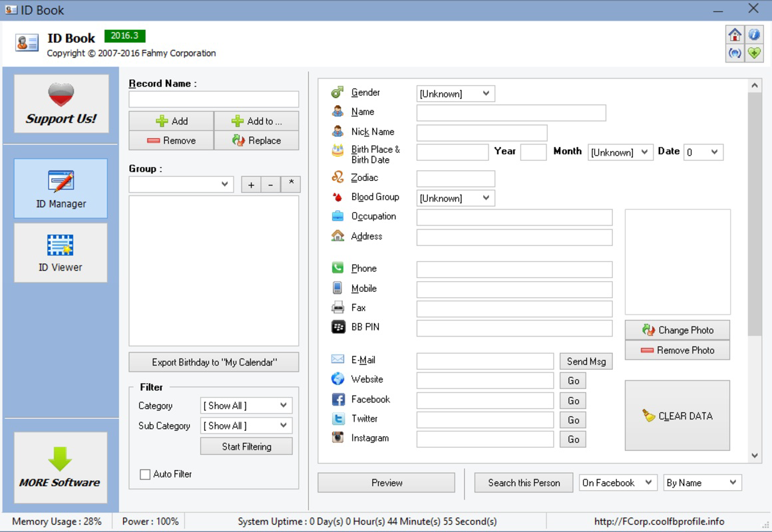The image size is (772, 532).
Task: Click Go button next to Website
Action: pyautogui.click(x=573, y=380)
